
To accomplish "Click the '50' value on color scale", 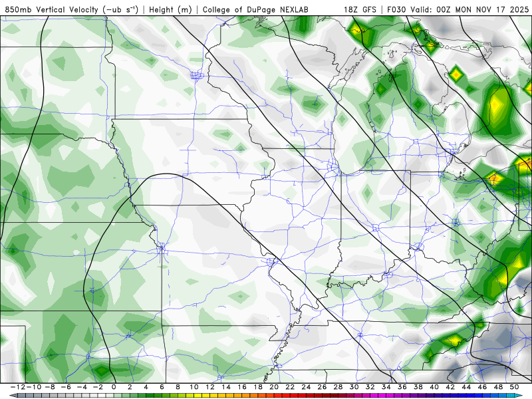I will point(514,387).
